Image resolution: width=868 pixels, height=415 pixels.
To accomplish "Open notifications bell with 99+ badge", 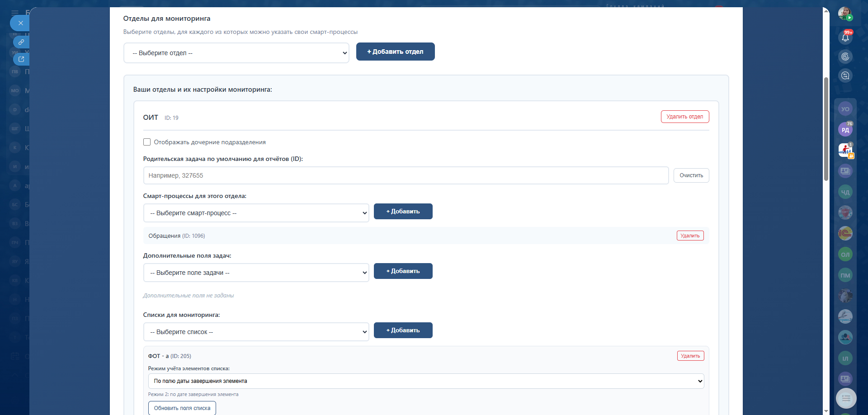I will [845, 38].
